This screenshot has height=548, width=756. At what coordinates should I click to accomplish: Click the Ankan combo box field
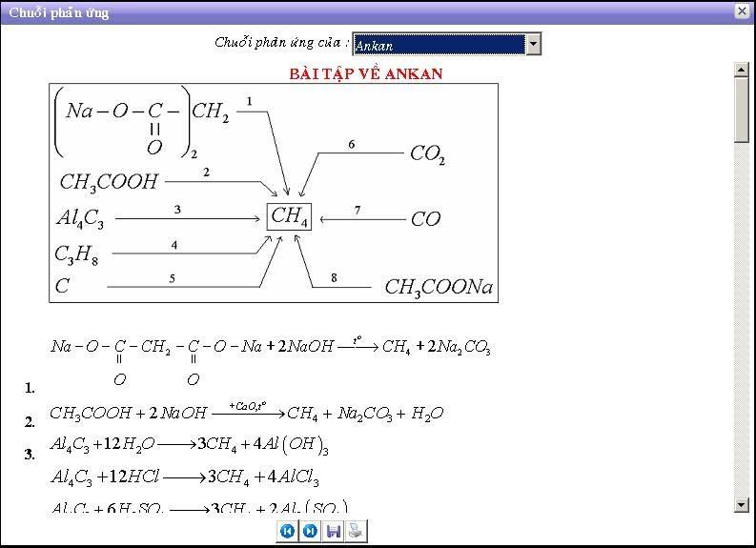click(x=439, y=45)
